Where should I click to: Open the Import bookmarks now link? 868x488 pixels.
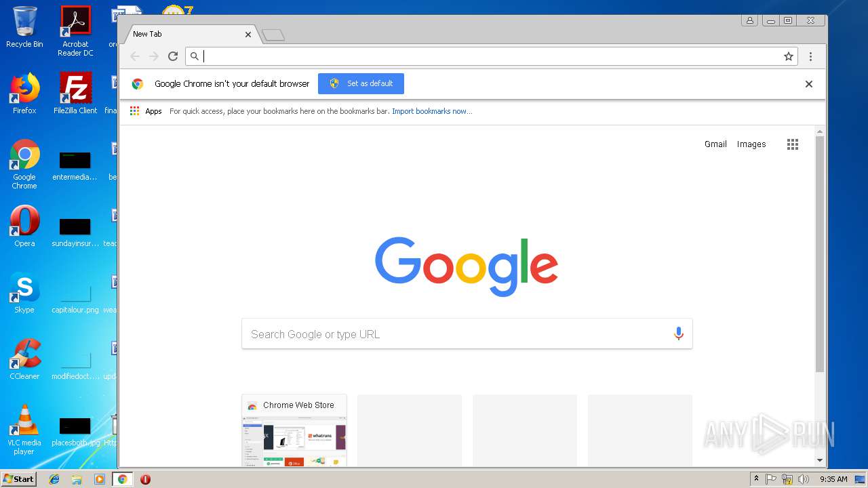432,111
